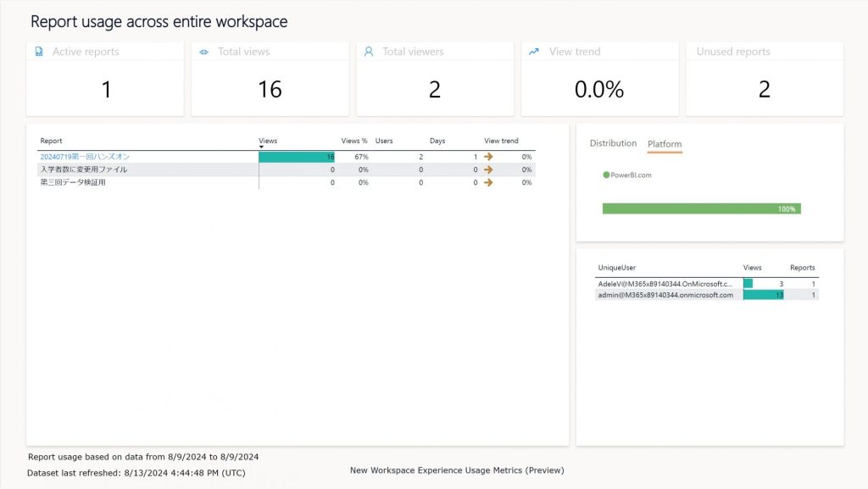Click the Unused reports card value
868x489 pixels.
click(x=764, y=89)
